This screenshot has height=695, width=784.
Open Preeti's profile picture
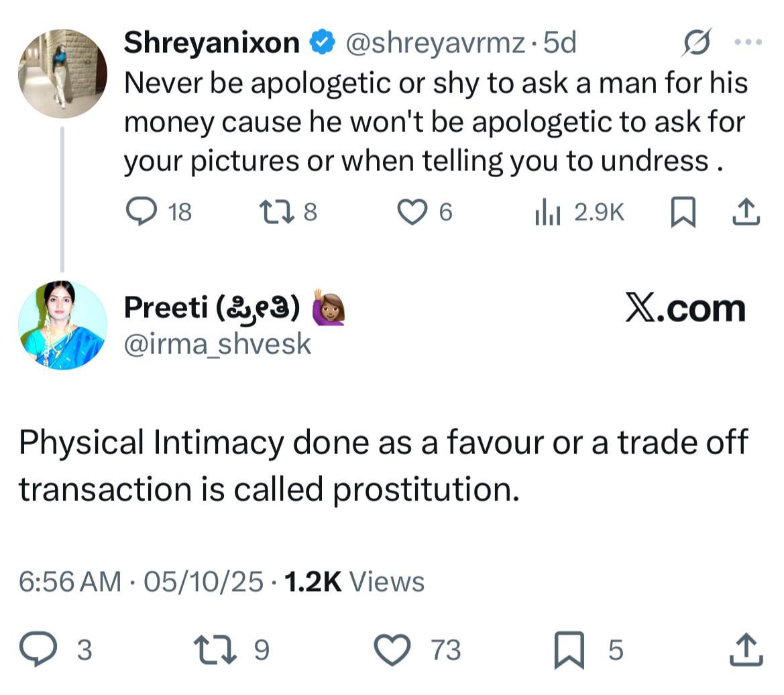click(62, 325)
